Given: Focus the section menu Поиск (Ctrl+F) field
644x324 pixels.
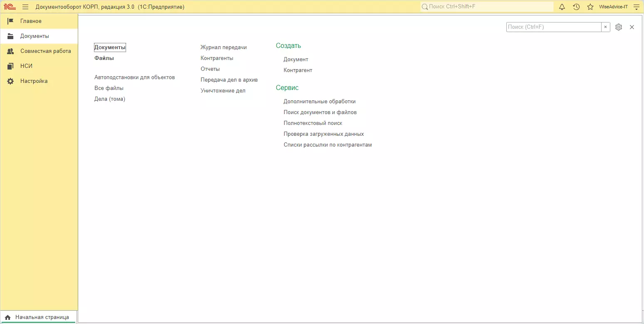Looking at the screenshot, I should (554, 27).
